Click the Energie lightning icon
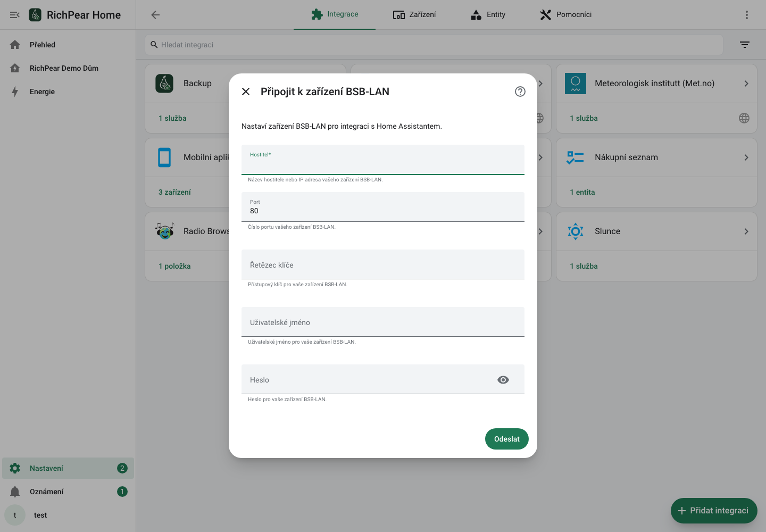The image size is (766, 532). click(15, 92)
